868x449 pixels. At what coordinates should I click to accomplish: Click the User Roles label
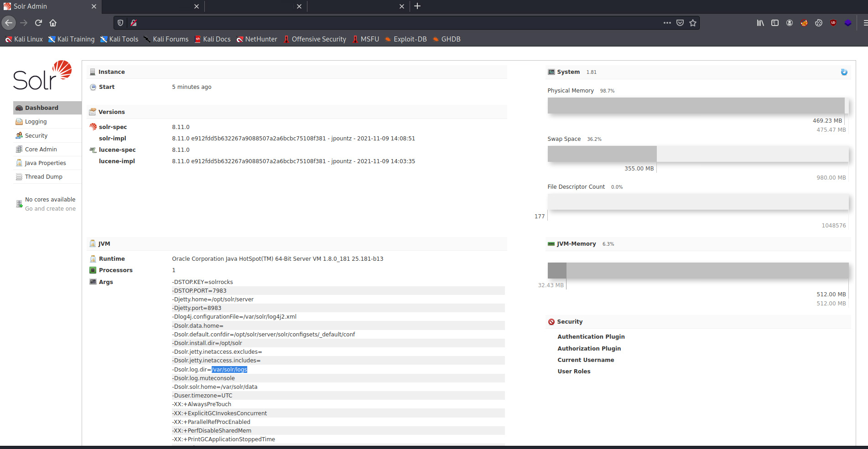point(574,372)
